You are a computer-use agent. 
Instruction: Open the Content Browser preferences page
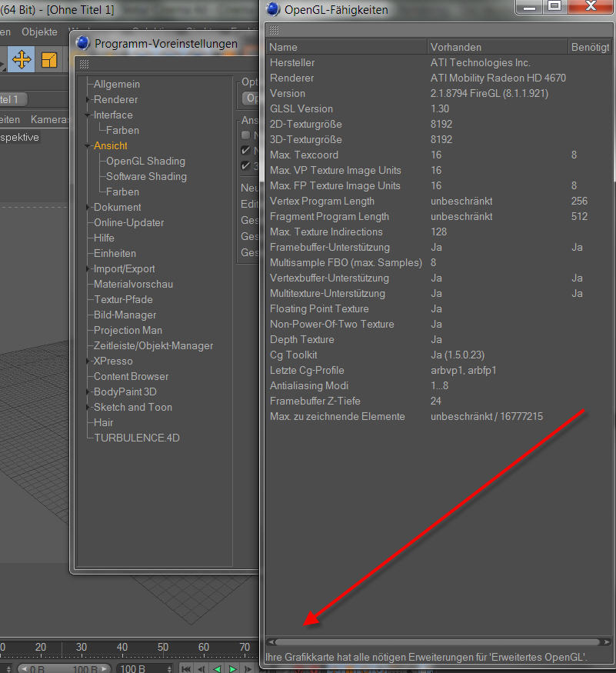(x=131, y=376)
